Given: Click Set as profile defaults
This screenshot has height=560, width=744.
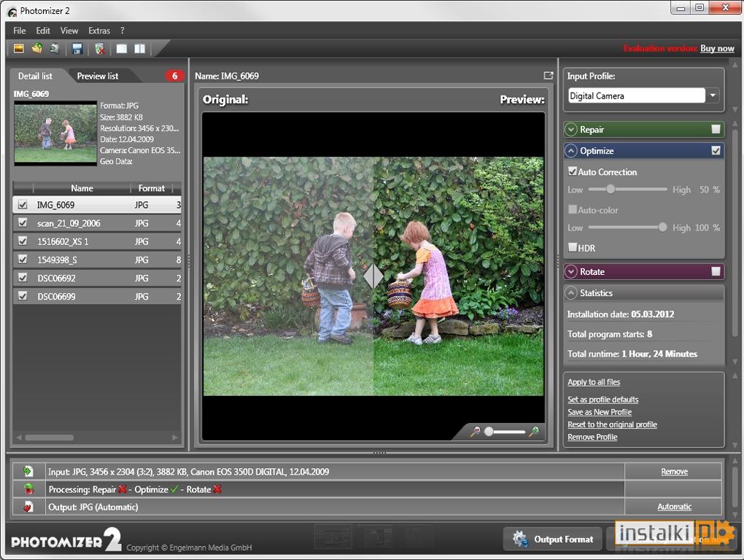Looking at the screenshot, I should pyautogui.click(x=602, y=400).
